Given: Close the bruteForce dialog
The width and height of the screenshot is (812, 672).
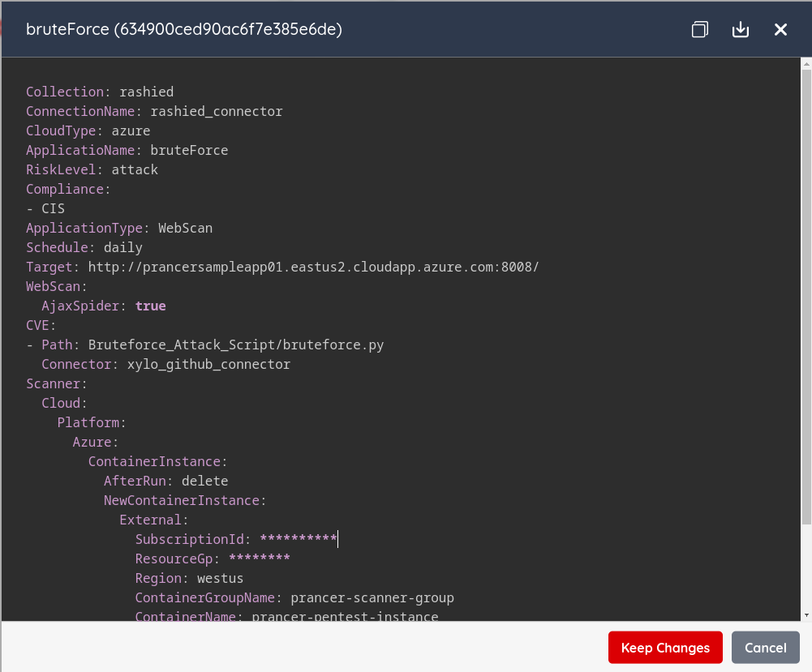Looking at the screenshot, I should [780, 29].
